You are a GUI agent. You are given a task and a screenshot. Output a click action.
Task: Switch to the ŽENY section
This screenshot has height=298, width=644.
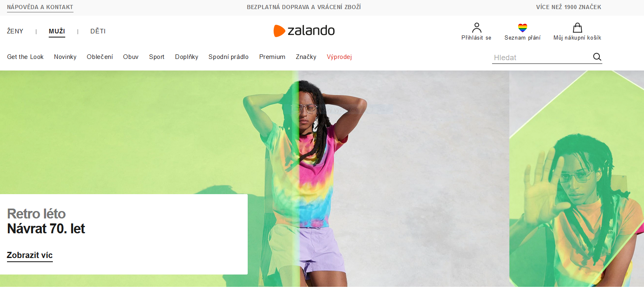tap(15, 31)
